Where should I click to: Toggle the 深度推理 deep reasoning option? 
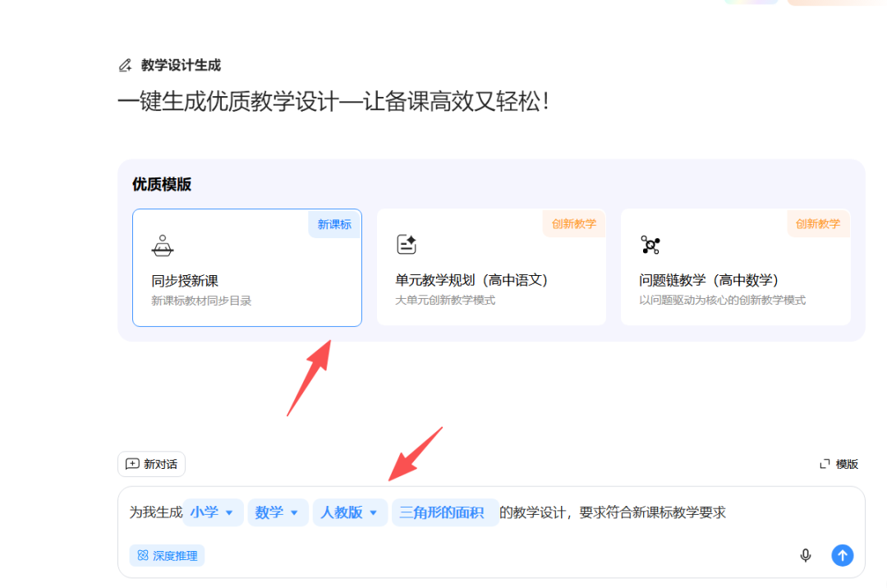[167, 555]
